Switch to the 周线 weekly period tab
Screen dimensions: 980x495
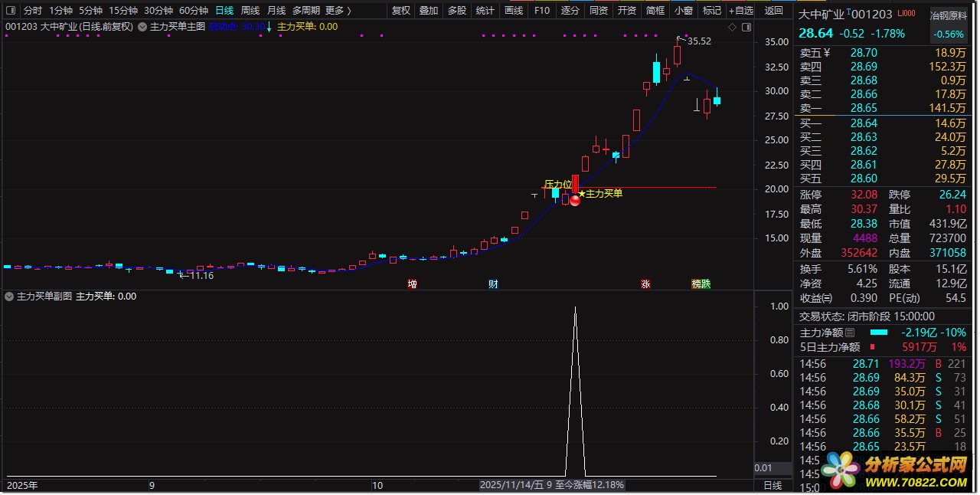pyautogui.click(x=250, y=11)
